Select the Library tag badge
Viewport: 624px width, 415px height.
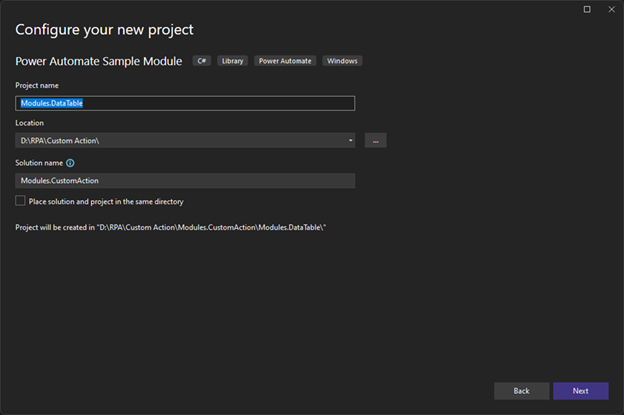(231, 61)
